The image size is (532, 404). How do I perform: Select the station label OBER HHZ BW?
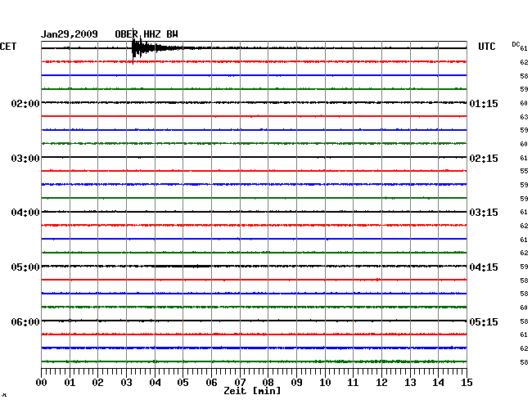point(147,34)
